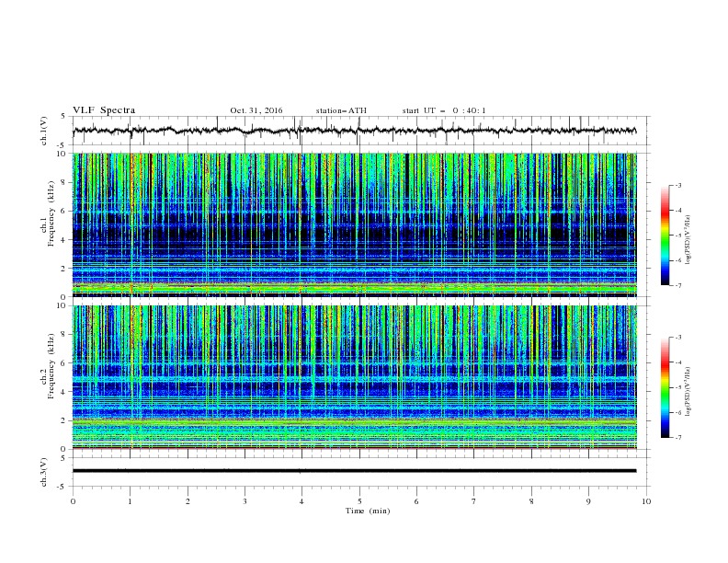Image resolution: width=728 pixels, height=563 pixels.
Task: Click the '0' tick on the time axis
Action: point(73,501)
